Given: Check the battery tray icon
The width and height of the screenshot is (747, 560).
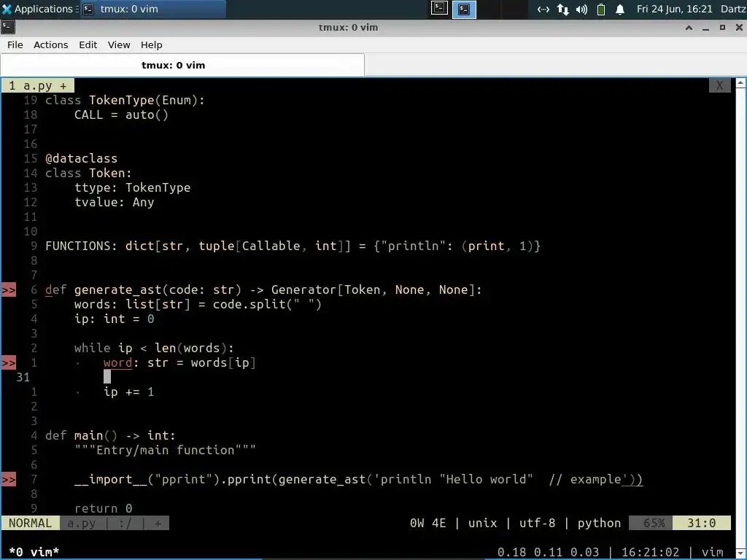Looking at the screenshot, I should point(601,9).
